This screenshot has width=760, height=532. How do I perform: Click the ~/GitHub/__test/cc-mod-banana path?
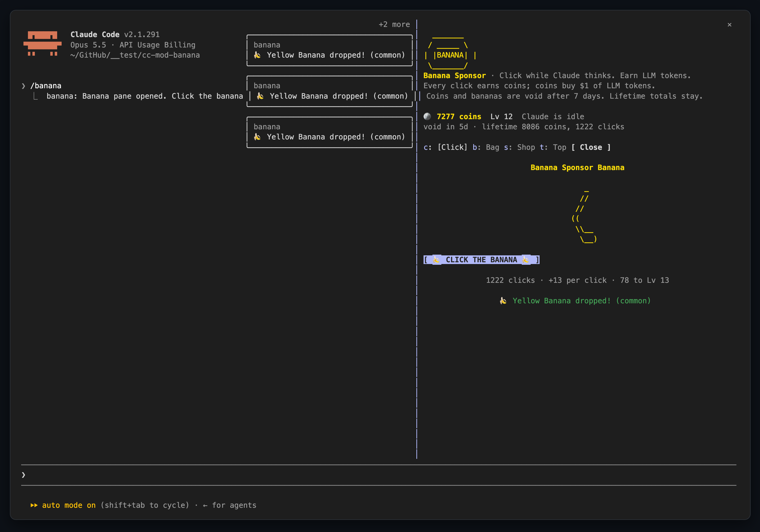[x=135, y=55]
